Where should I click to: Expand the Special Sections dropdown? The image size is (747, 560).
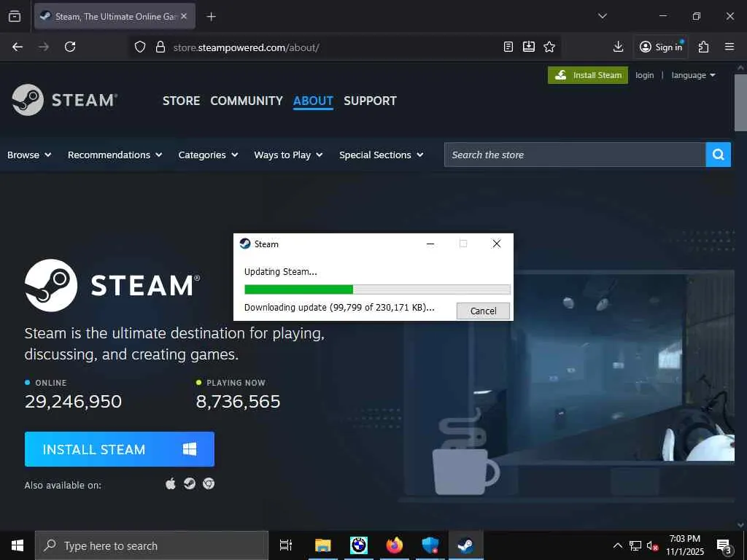381,155
